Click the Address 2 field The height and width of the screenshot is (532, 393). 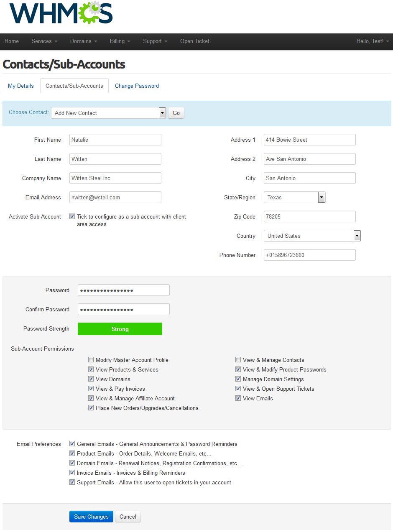(x=310, y=159)
